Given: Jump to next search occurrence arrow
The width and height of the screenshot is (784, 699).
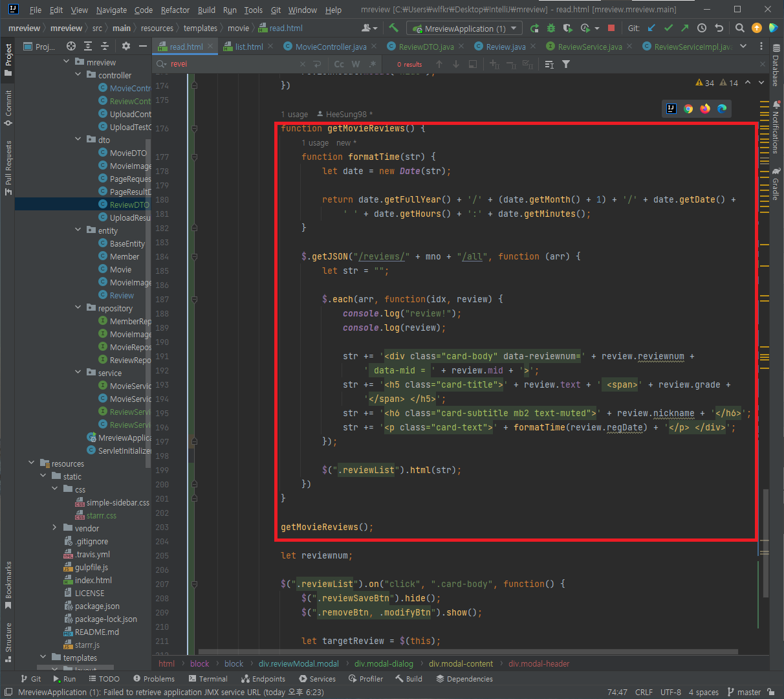Looking at the screenshot, I should point(456,64).
